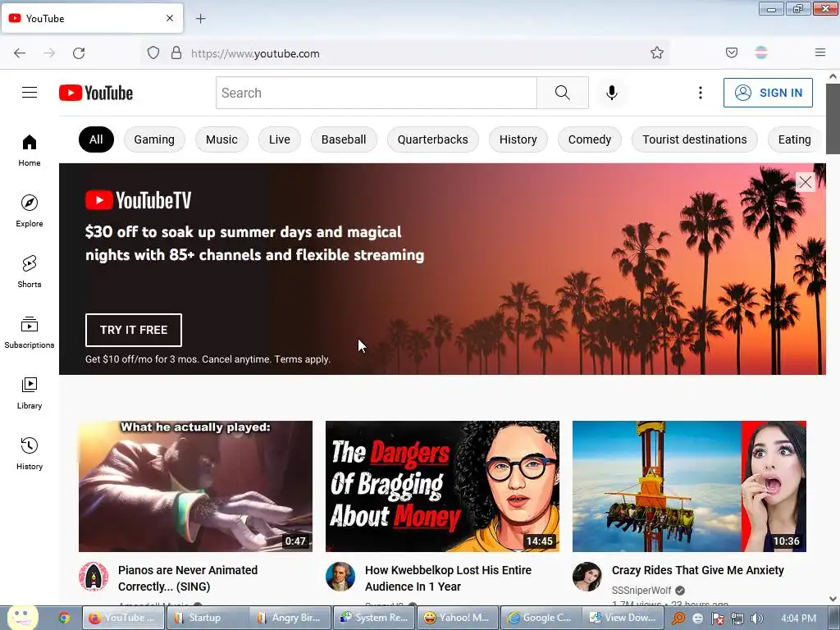Select the All filter chip

click(x=97, y=139)
